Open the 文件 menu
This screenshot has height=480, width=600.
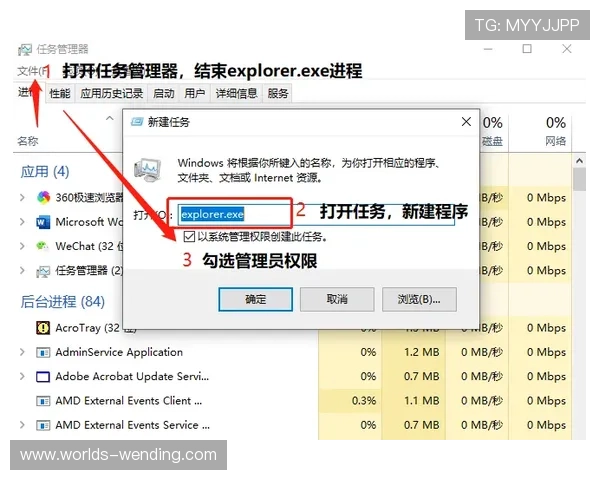(x=32, y=71)
